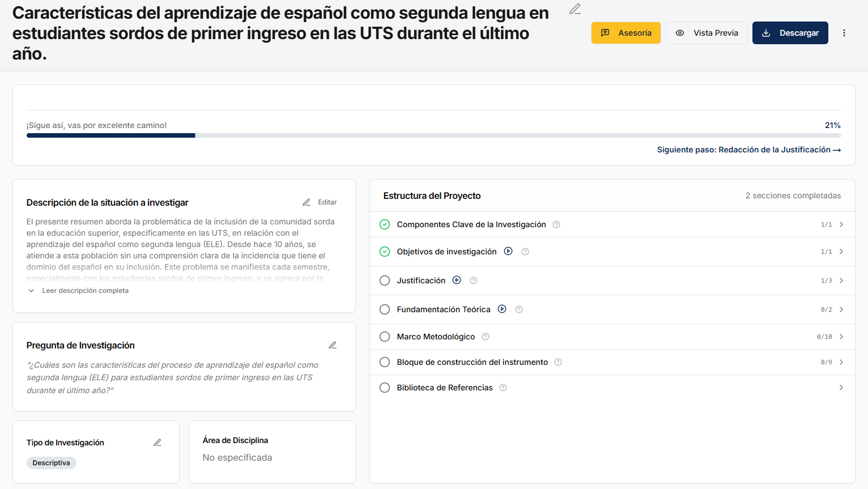Click the Biblioteca de Referencias status circle
The height and width of the screenshot is (489, 868).
tap(385, 388)
